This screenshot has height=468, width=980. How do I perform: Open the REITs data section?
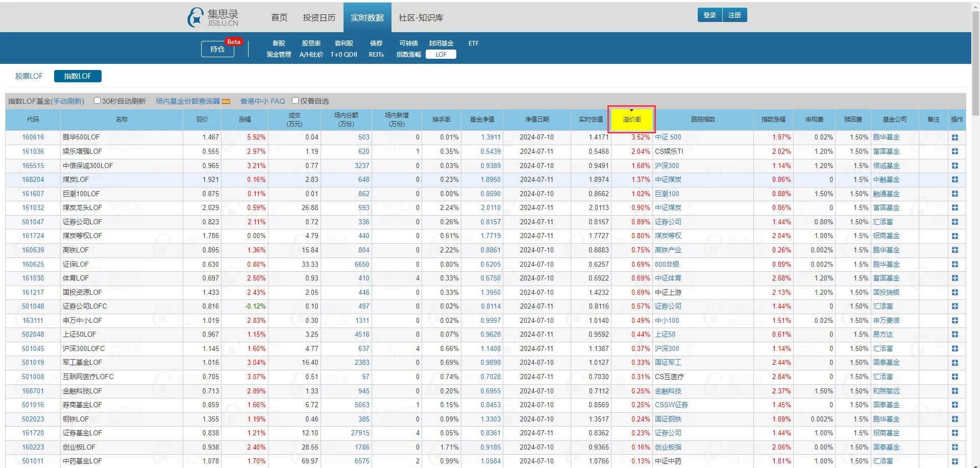click(376, 55)
